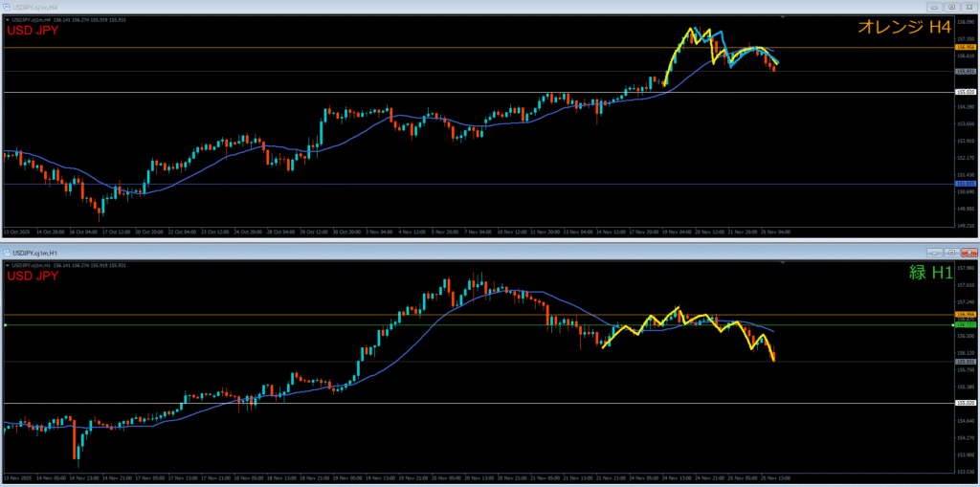
Task: Minimize the H1 chart window
Action: (937, 253)
